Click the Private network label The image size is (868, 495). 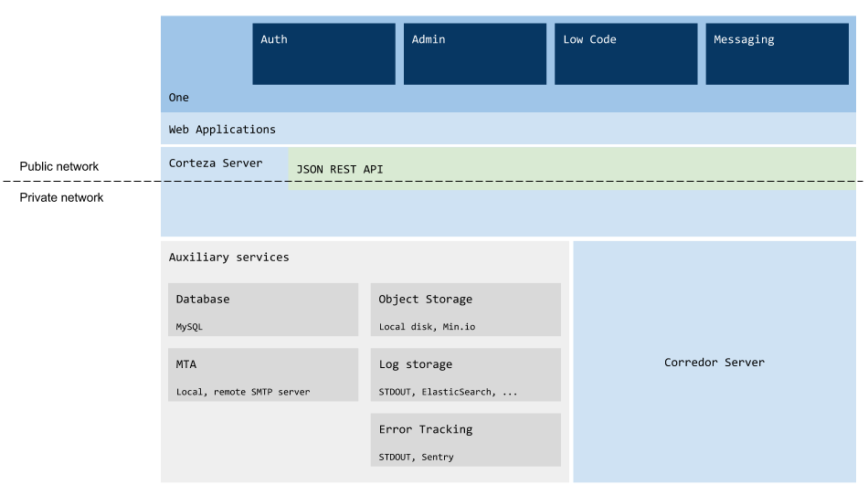tap(61, 197)
